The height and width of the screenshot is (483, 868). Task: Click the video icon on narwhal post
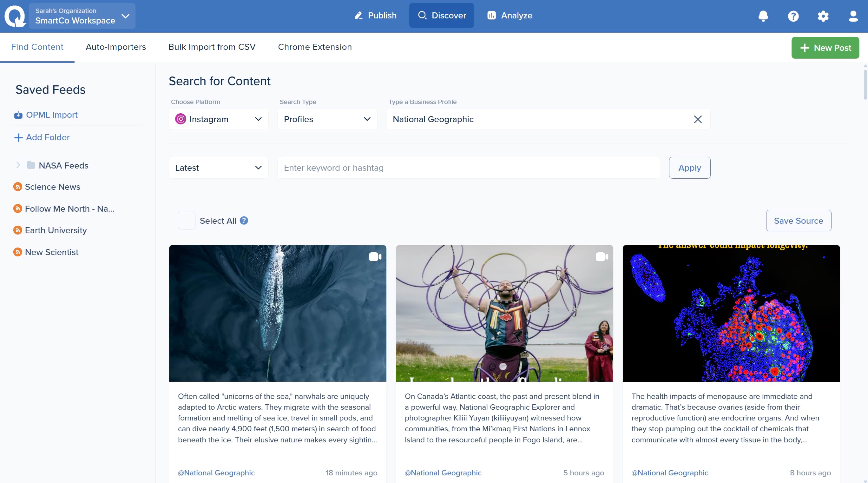[375, 257]
